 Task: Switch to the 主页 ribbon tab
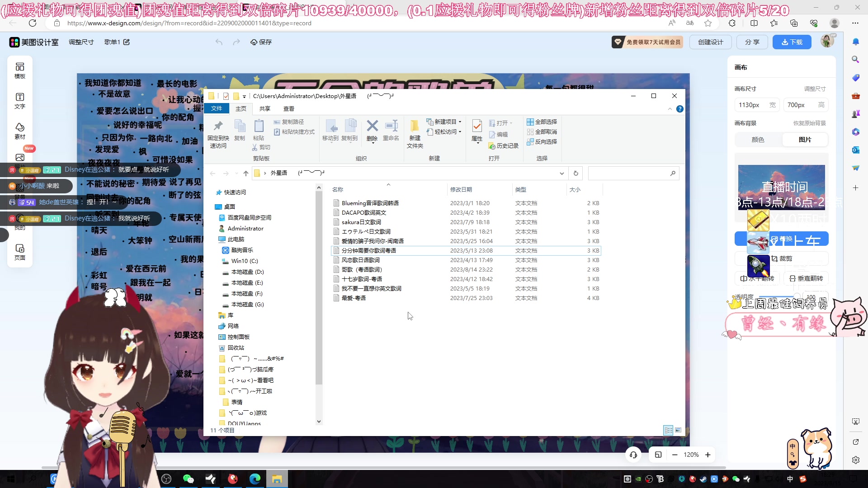point(241,108)
